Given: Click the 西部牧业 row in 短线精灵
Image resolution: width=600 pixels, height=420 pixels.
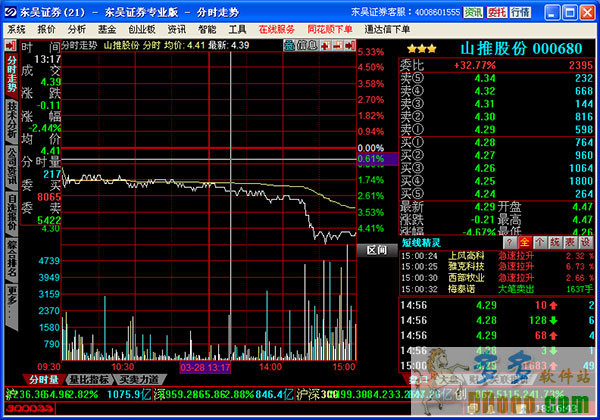Looking at the screenshot, I should tap(497, 278).
